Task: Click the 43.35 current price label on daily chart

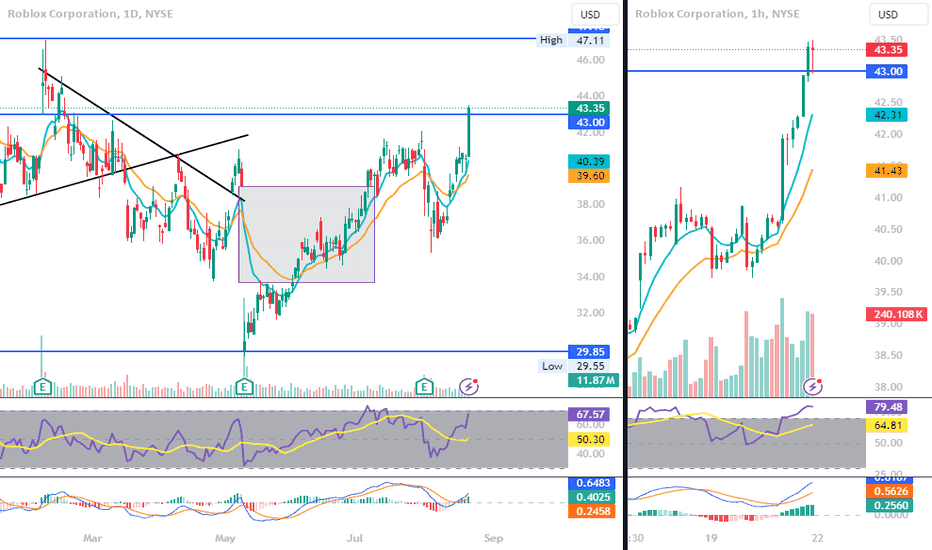Action: tap(589, 108)
